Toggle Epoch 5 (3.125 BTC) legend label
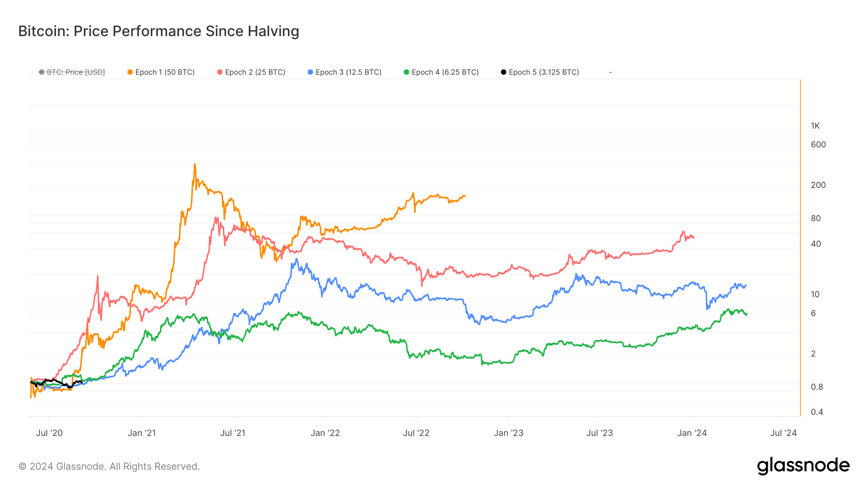 (544, 72)
